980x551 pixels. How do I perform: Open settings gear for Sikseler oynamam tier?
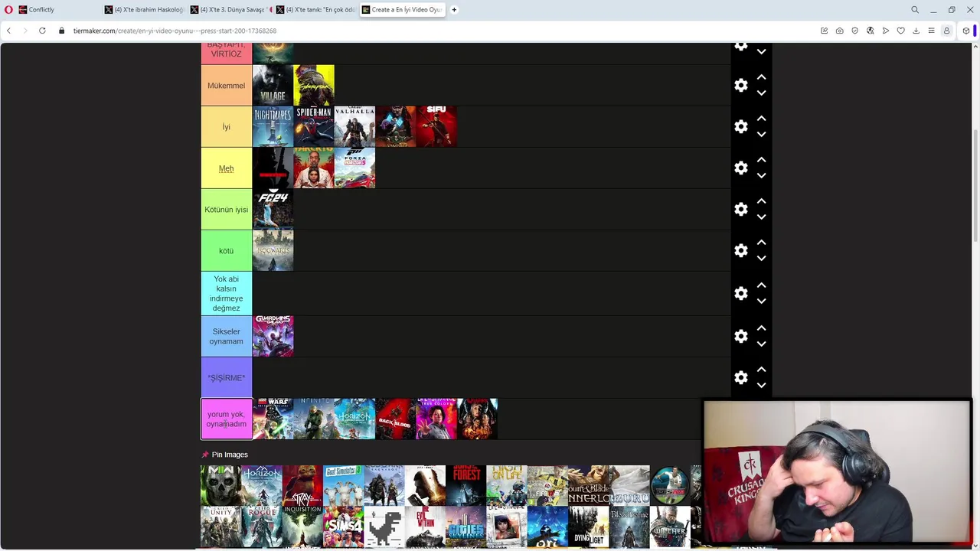[740, 336]
